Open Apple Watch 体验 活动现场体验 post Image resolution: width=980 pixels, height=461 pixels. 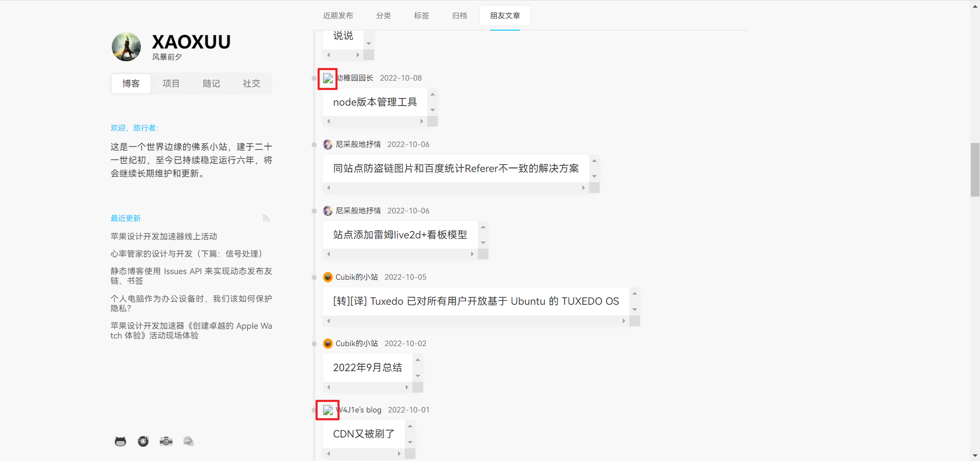tap(191, 330)
